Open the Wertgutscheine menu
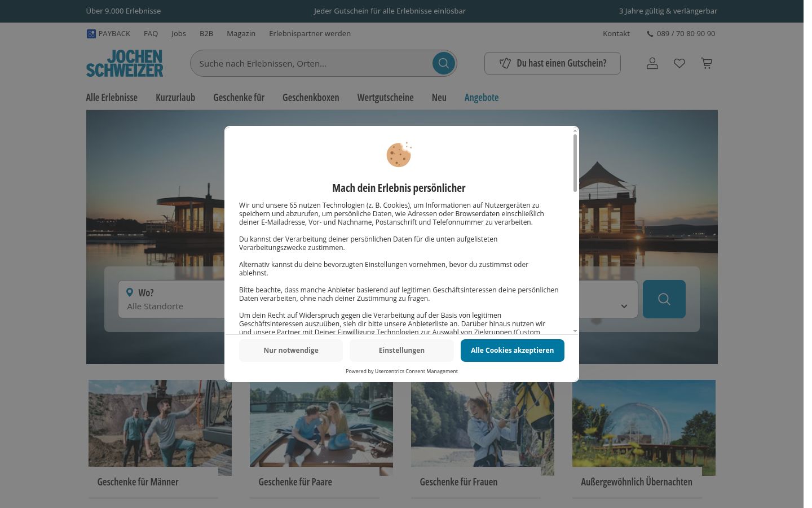The width and height of the screenshot is (812, 508). click(385, 98)
